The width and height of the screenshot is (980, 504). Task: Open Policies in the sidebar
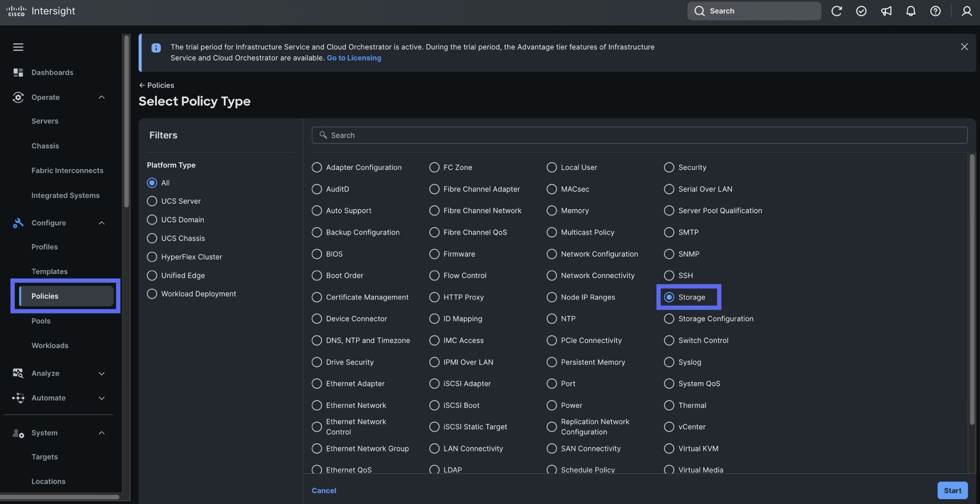pyautogui.click(x=66, y=296)
